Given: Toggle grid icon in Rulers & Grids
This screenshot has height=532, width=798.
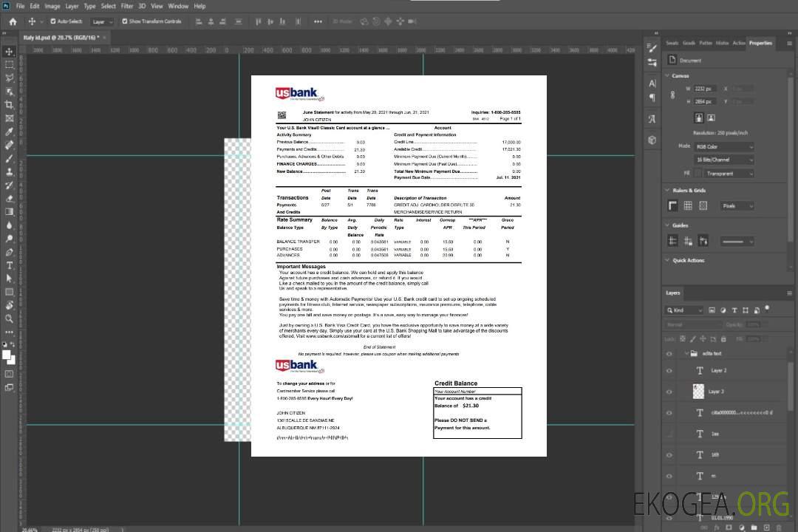Looking at the screenshot, I should tap(688, 205).
